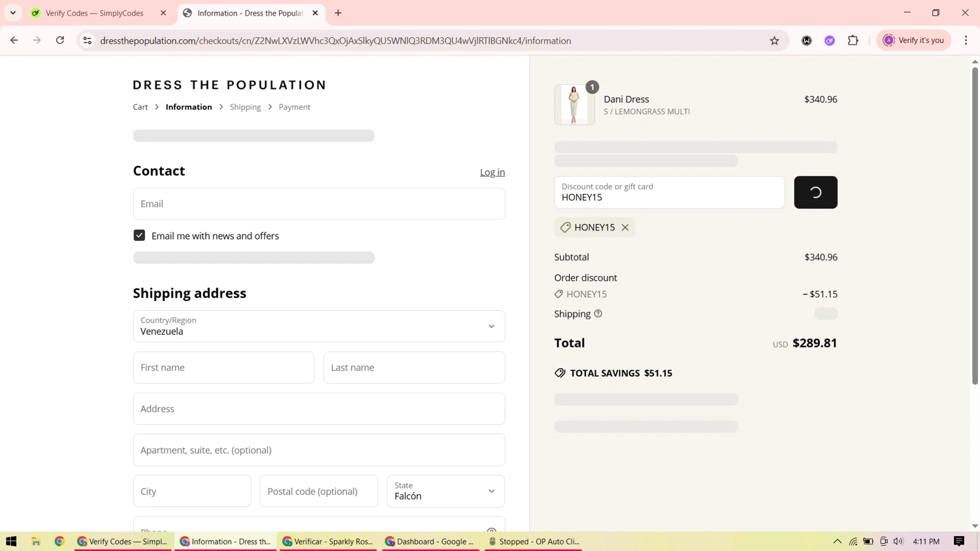Image resolution: width=980 pixels, height=551 pixels.
Task: Click the Dani Dress product thumbnail
Action: click(574, 104)
